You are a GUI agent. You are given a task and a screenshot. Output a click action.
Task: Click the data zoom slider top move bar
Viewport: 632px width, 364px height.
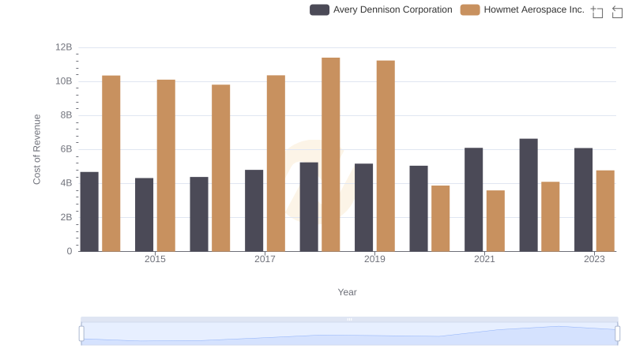coord(349,319)
